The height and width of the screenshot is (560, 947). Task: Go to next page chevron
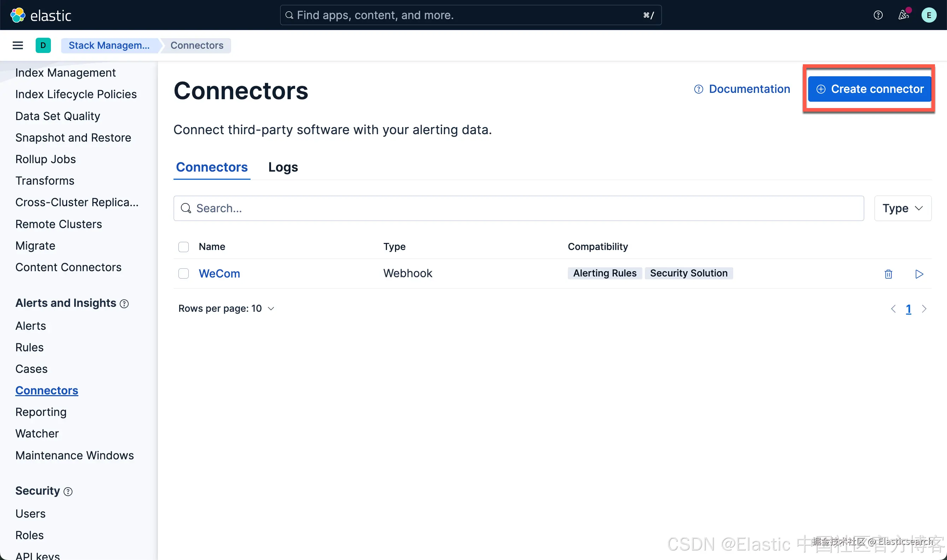pos(924,309)
